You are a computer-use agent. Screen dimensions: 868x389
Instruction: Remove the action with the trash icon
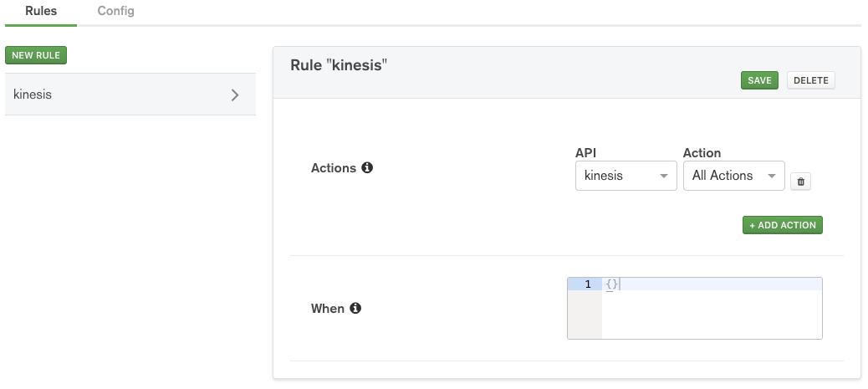800,182
